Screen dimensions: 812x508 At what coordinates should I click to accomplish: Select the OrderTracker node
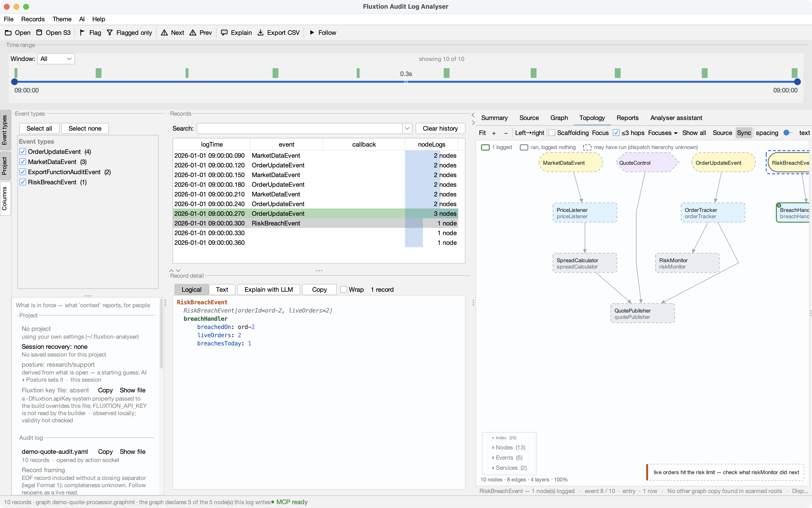tap(713, 213)
